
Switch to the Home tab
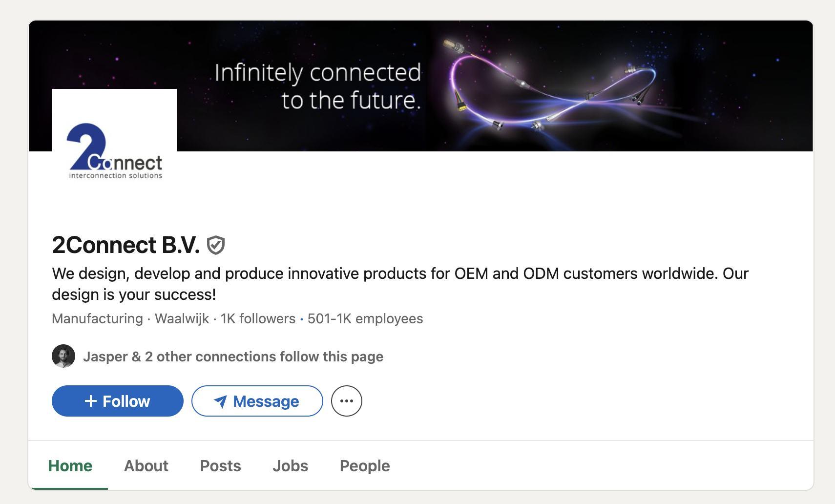point(70,466)
